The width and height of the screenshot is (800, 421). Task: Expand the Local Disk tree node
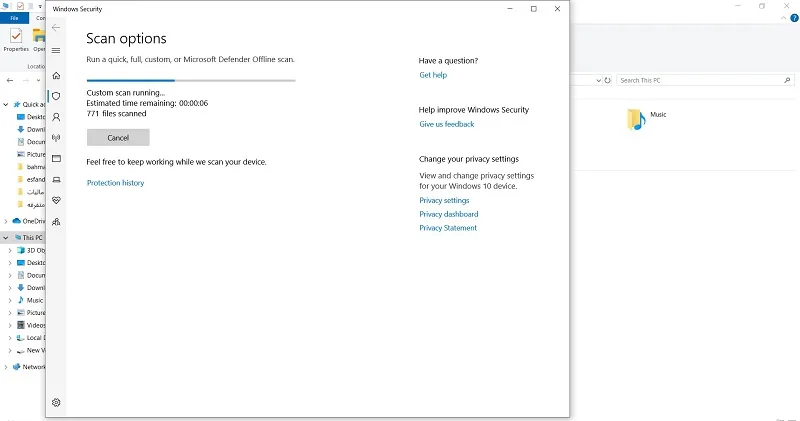pyautogui.click(x=10, y=338)
